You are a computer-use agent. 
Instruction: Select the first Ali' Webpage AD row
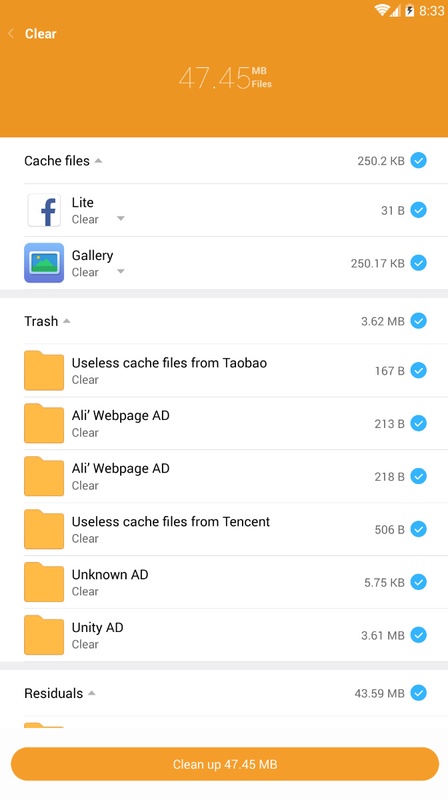click(x=224, y=423)
